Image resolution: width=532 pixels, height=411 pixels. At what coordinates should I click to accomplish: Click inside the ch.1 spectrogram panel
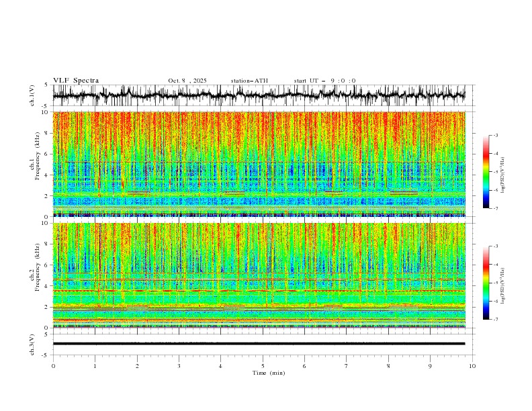pos(259,164)
